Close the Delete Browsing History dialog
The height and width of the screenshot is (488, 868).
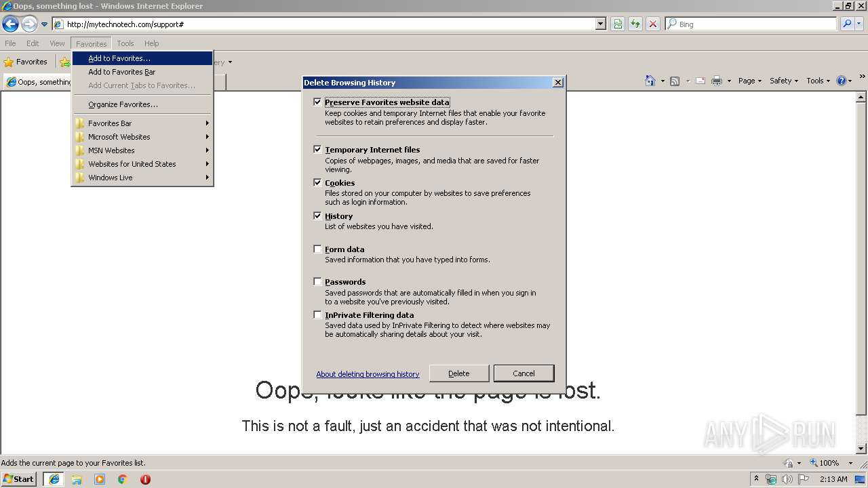[557, 83]
